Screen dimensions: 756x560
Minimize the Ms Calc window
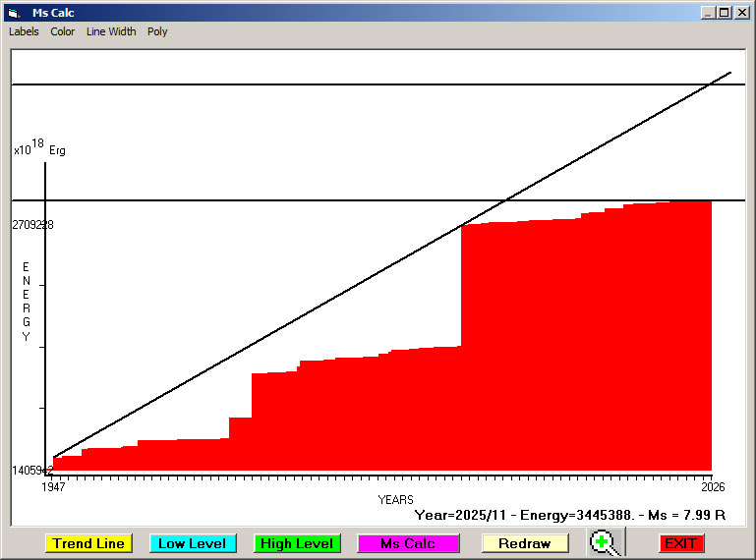(708, 13)
